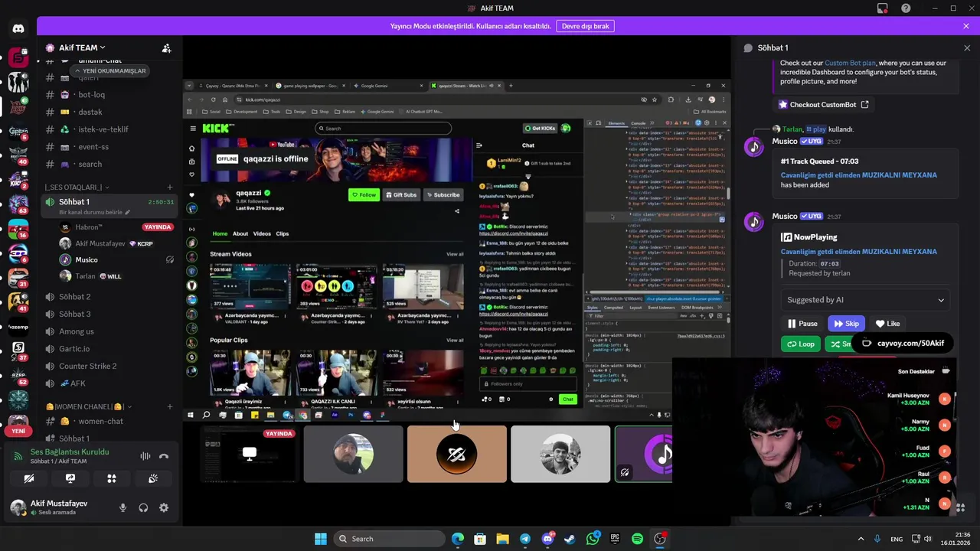Expand the Suggested by AI dropdown
980x551 pixels.
866,300
